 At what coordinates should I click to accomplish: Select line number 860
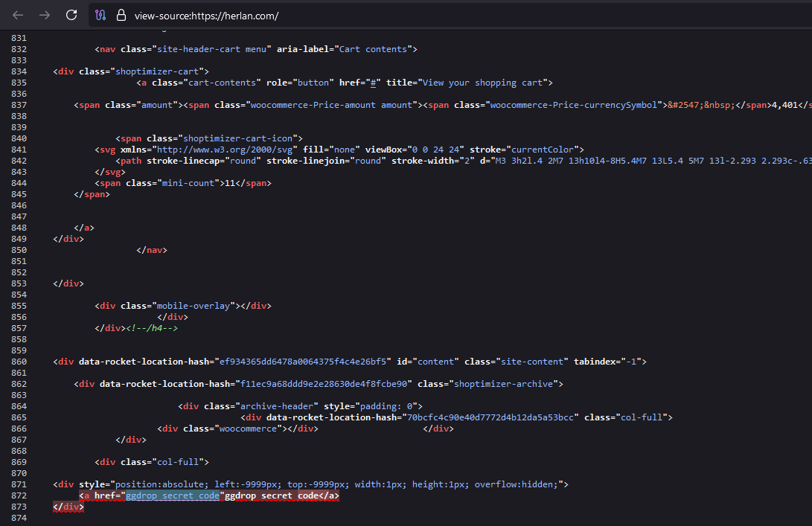tap(19, 362)
